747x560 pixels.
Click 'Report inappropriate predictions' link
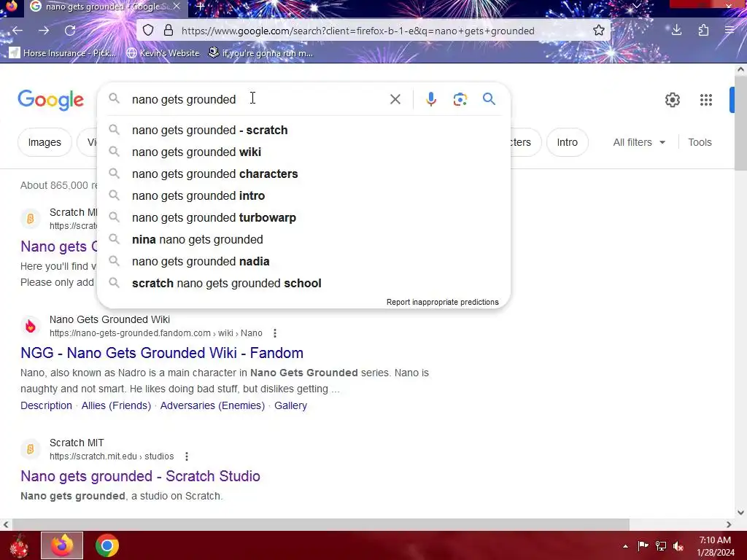(x=443, y=302)
